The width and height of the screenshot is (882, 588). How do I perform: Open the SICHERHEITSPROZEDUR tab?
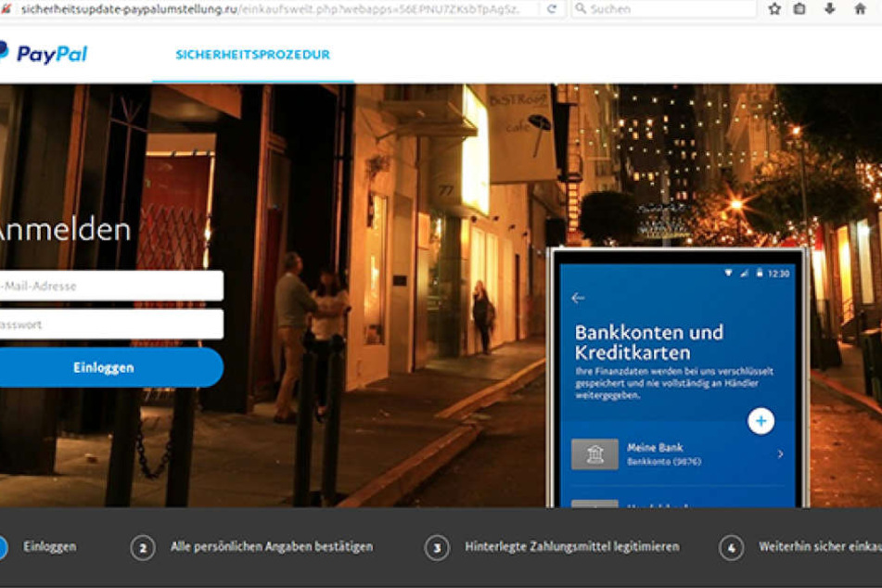[x=252, y=55]
